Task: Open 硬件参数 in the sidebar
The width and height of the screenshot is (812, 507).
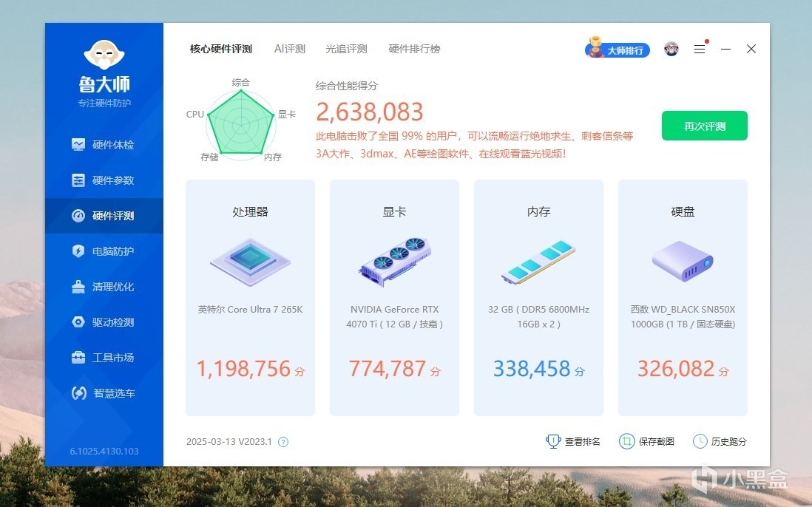Action: pyautogui.click(x=104, y=180)
